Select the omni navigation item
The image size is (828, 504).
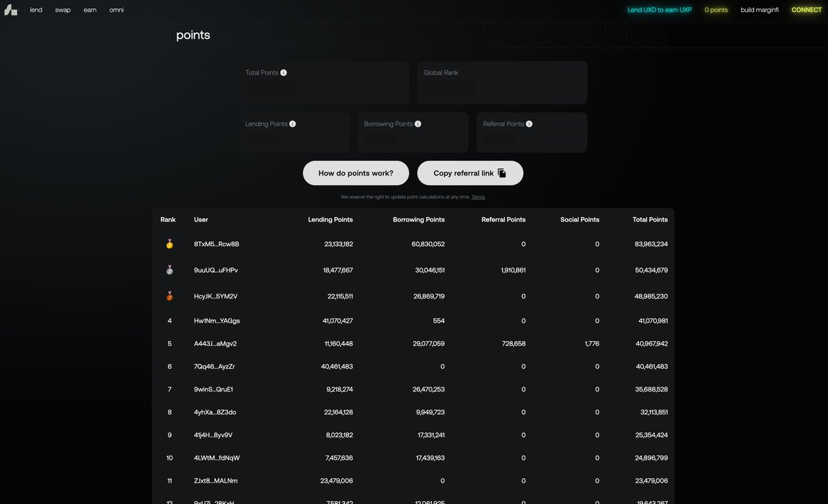(117, 10)
